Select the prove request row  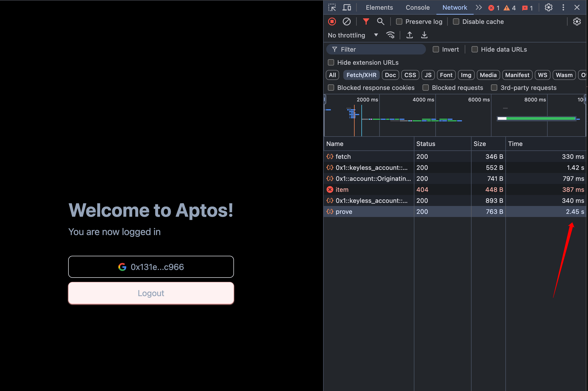click(x=455, y=211)
